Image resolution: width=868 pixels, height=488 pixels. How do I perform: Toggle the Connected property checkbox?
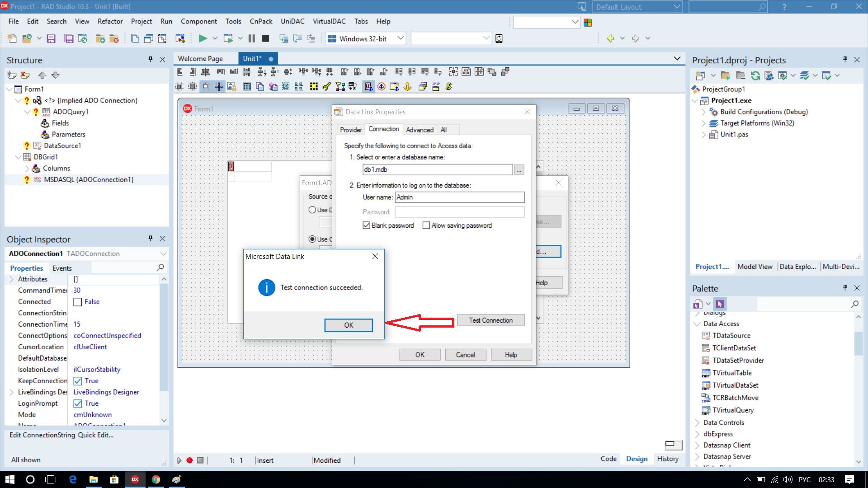78,302
